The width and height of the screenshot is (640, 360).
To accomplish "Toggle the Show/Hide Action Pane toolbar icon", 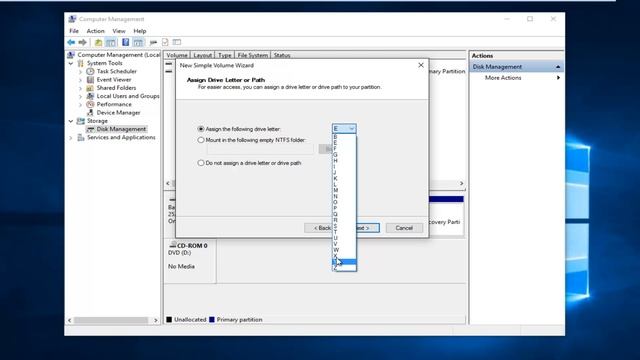I will [x=138, y=42].
